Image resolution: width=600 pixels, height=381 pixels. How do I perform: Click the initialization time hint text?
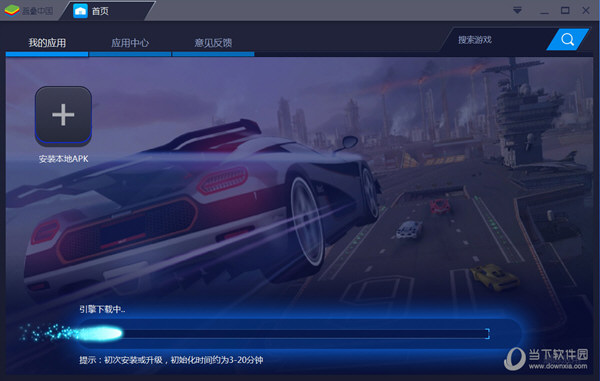[x=171, y=360]
